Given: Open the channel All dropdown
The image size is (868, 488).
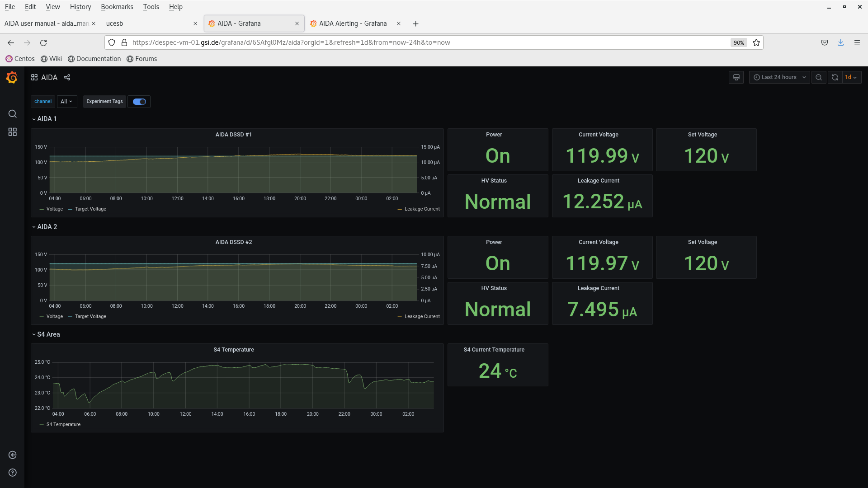Looking at the screenshot, I should [66, 102].
